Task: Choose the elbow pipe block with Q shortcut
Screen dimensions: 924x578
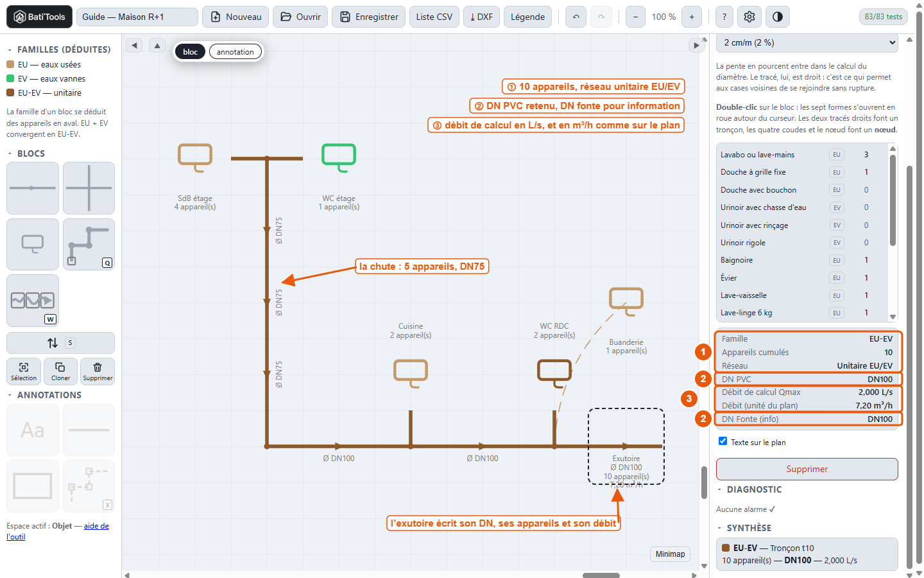Action: (x=89, y=244)
